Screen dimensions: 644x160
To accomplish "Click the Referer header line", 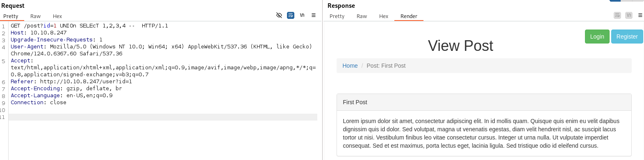I will click(71, 81).
